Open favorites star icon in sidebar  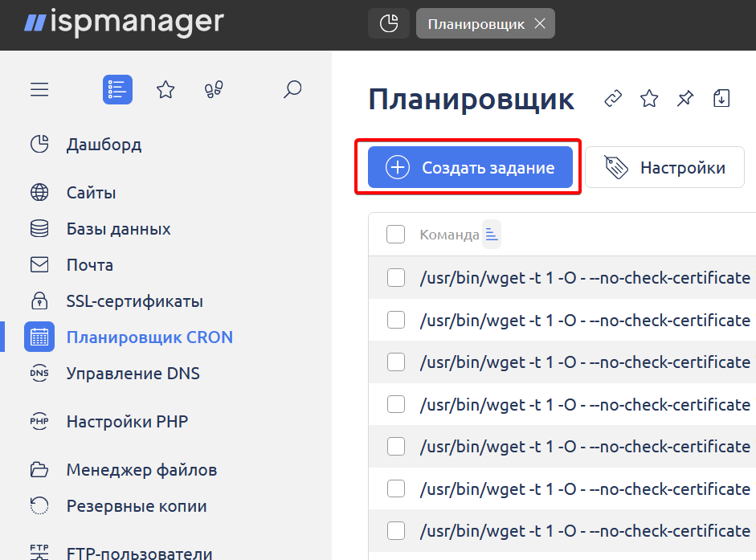click(x=166, y=89)
